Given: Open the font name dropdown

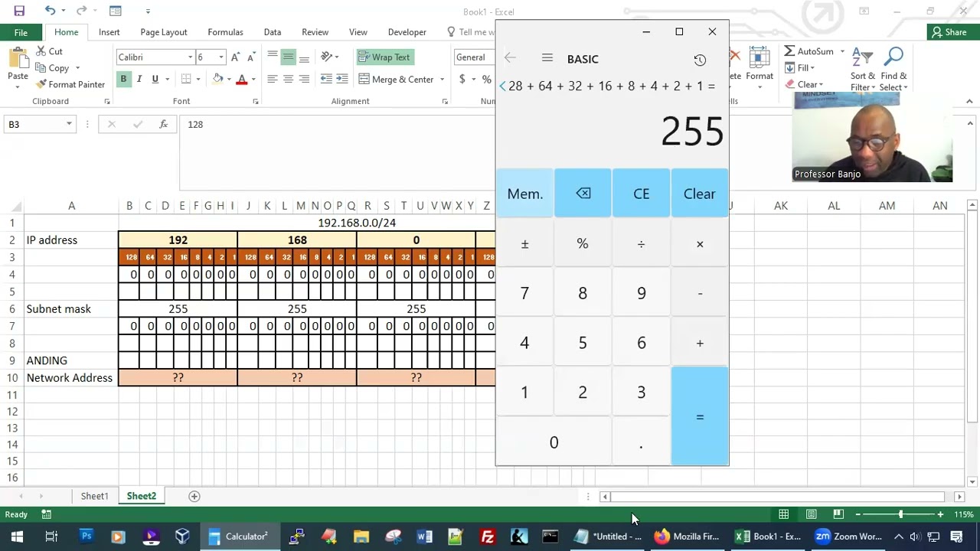Looking at the screenshot, I should pyautogui.click(x=190, y=57).
